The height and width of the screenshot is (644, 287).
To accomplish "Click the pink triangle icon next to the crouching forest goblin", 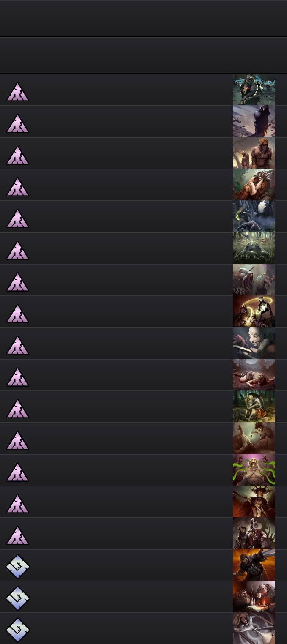I will (17, 409).
